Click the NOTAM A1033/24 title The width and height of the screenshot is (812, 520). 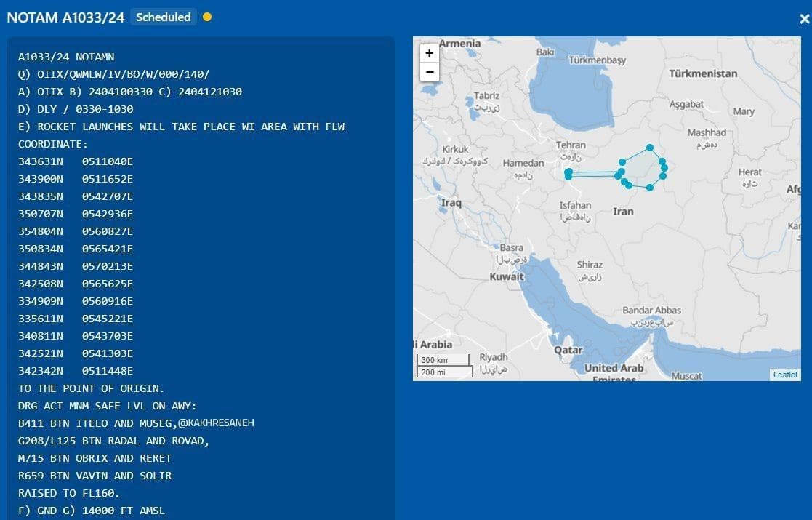(x=65, y=17)
